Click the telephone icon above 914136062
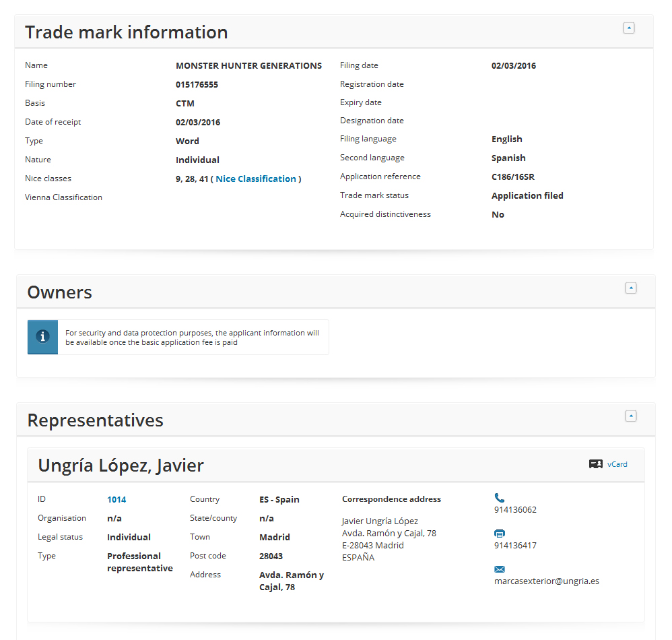 coord(499,498)
